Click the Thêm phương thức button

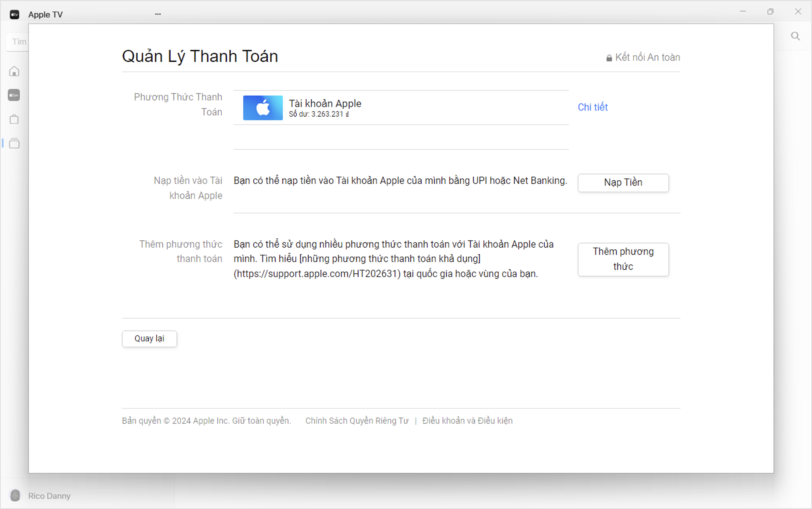(x=623, y=259)
